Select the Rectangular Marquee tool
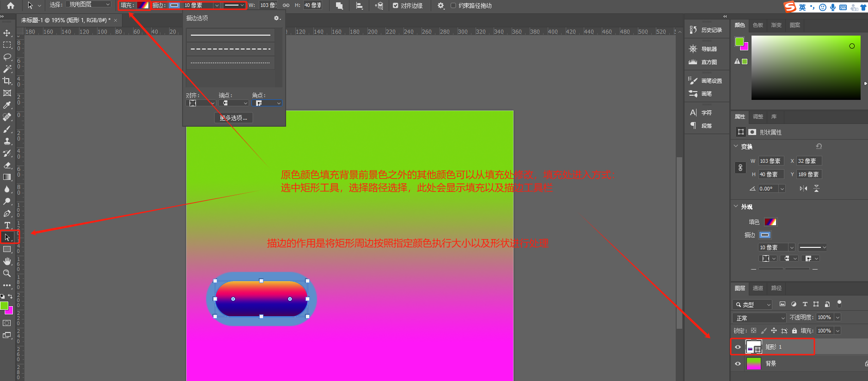Screen dimensions: 868x381 [x=7, y=45]
